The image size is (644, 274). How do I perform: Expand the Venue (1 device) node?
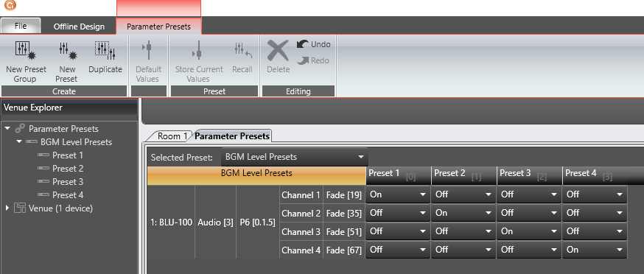click(x=7, y=208)
